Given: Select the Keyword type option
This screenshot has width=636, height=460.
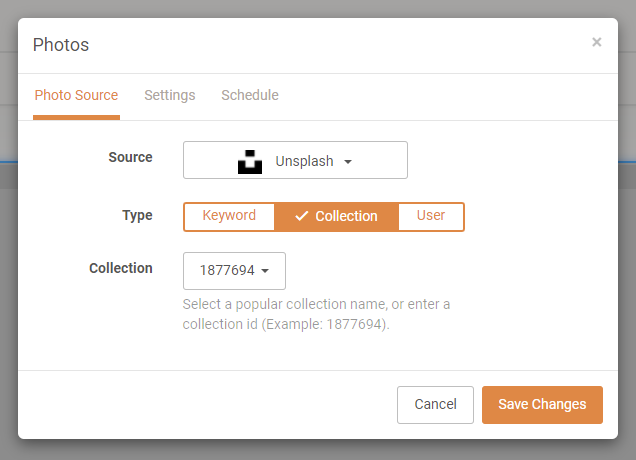Looking at the screenshot, I should point(229,217).
